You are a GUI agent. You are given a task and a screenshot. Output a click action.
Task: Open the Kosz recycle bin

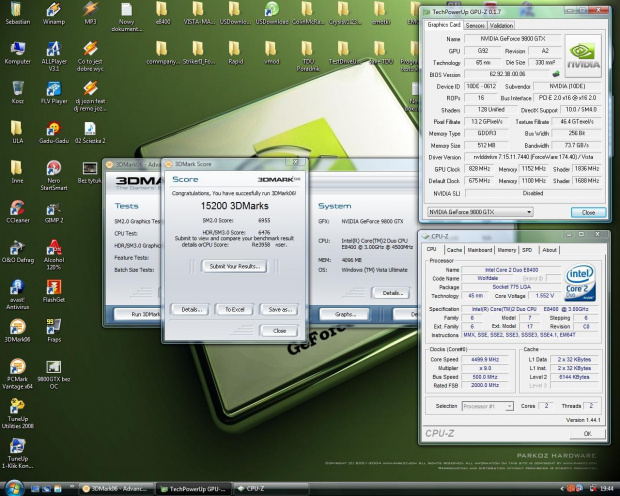point(17,92)
